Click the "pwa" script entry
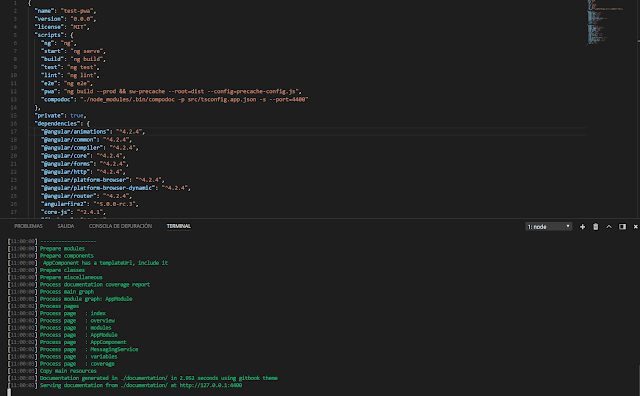 171,91
